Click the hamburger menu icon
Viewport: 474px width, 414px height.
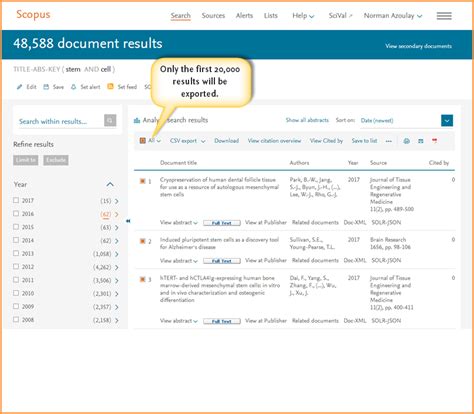pyautogui.click(x=444, y=16)
